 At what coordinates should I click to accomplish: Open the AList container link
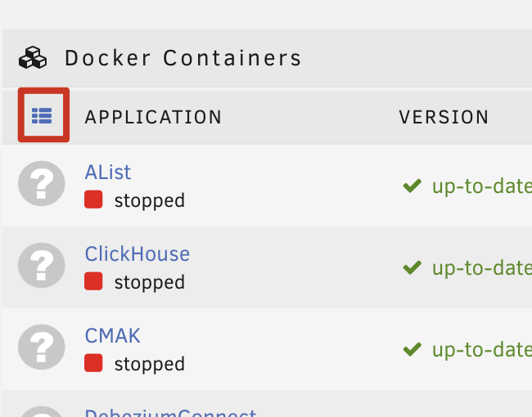point(108,173)
